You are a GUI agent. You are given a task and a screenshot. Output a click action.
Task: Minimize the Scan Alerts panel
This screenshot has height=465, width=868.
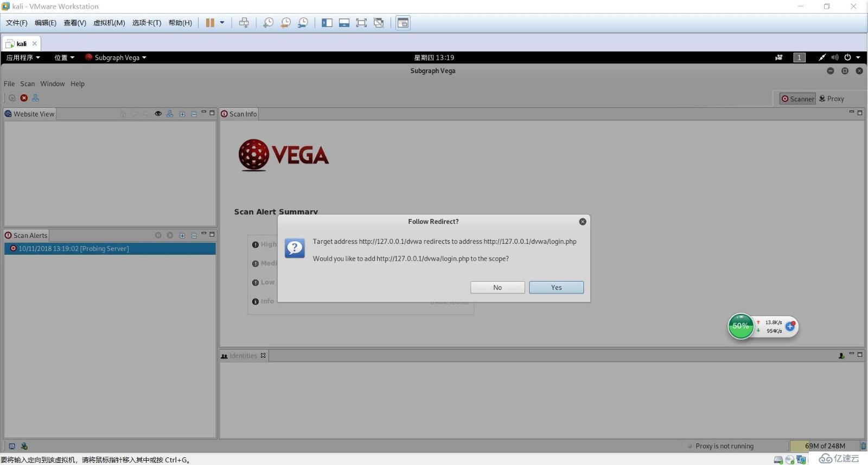click(x=204, y=234)
